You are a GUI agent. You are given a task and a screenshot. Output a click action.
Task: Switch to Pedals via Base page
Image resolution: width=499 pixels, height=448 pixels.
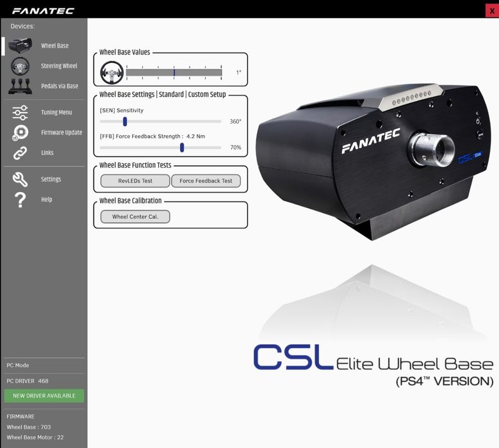[x=60, y=86]
